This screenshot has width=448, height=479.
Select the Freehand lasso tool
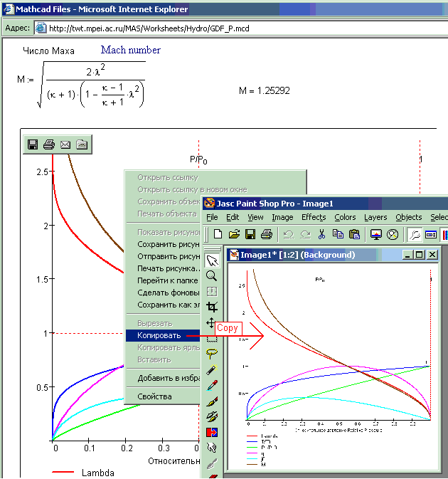pos(212,354)
